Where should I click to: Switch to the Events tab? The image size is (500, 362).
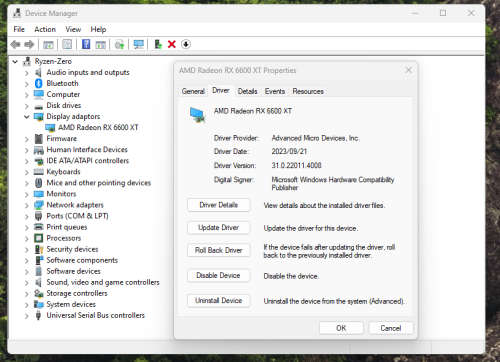click(x=275, y=91)
